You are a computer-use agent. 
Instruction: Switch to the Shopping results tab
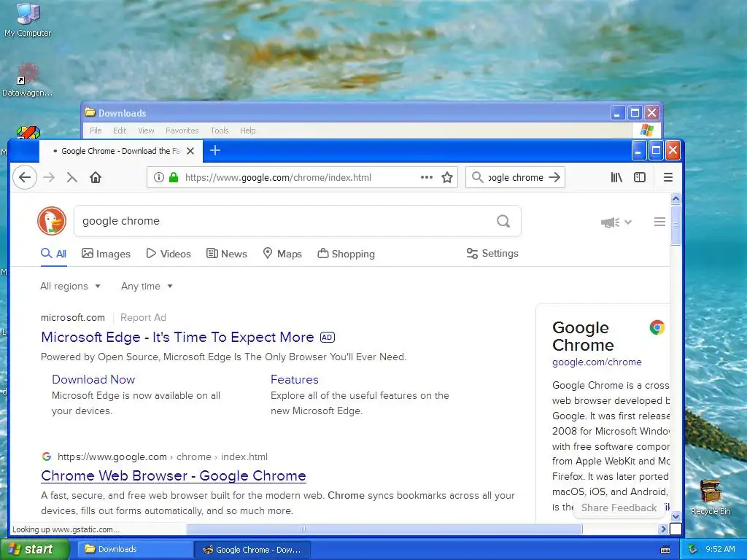[x=347, y=254]
